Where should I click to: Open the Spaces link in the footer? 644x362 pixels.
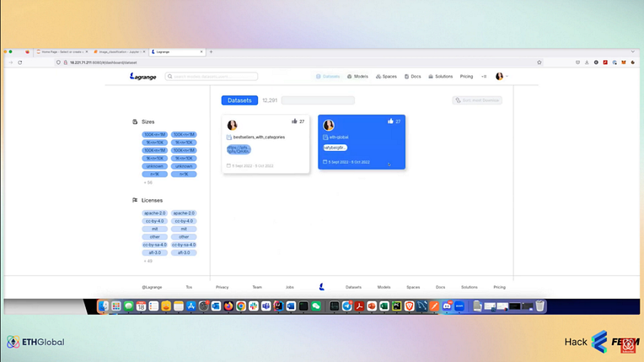pos(413,287)
